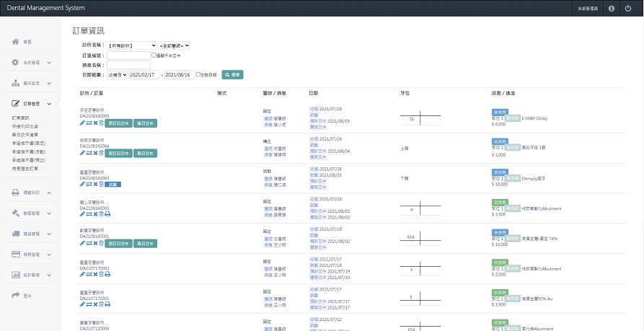Edit order DA2108160004 with the pencil icon
Screen dimensions: 644x331
(x=82, y=153)
